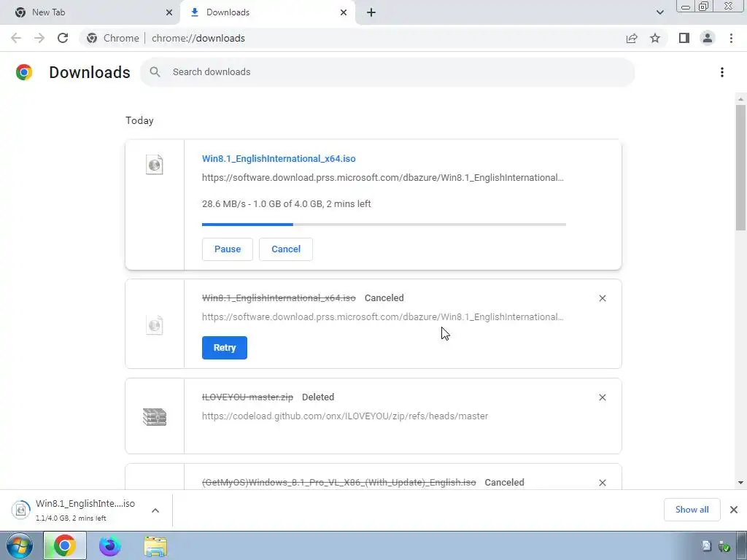Open the Downloads page more actions menu
Viewport: 747px width, 560px height.
(x=722, y=72)
